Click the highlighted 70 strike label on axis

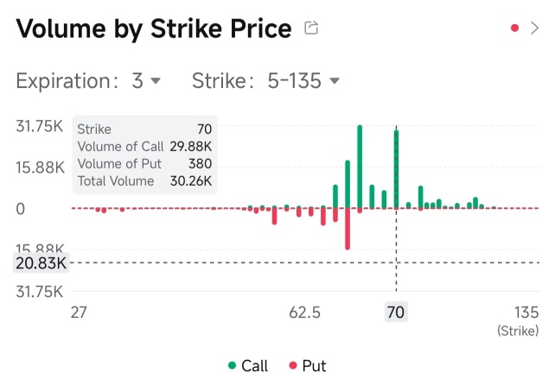396,312
